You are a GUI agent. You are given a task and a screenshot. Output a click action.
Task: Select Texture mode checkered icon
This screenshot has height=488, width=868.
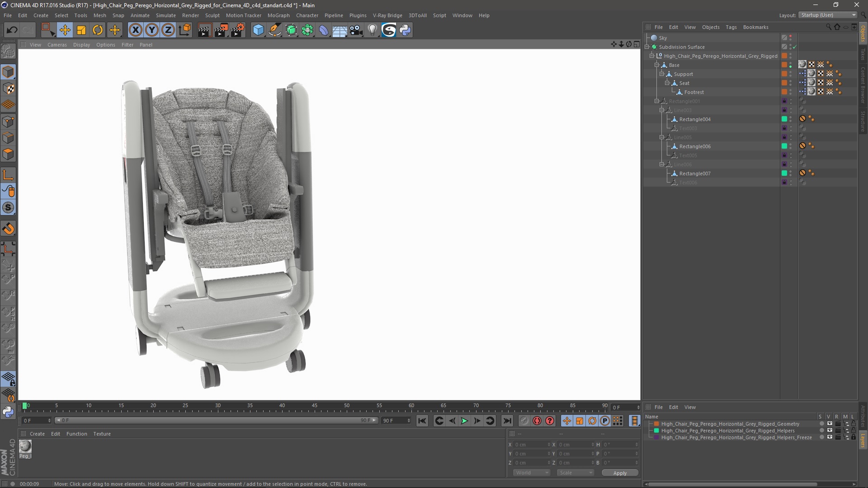pos(8,89)
